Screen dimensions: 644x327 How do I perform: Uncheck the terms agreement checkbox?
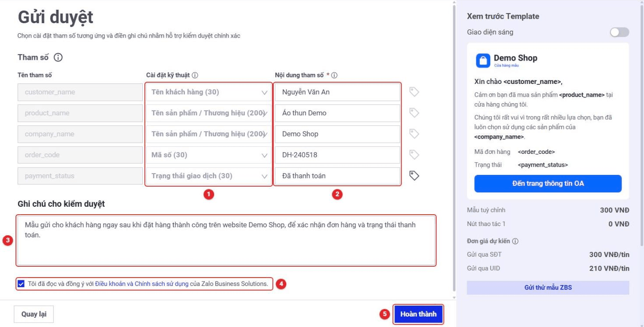(21, 284)
